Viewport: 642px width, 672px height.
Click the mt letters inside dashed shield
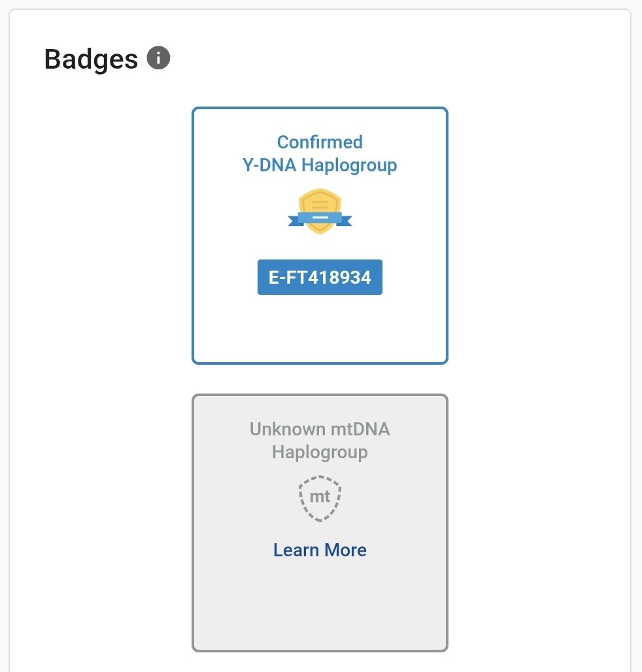[320, 497]
